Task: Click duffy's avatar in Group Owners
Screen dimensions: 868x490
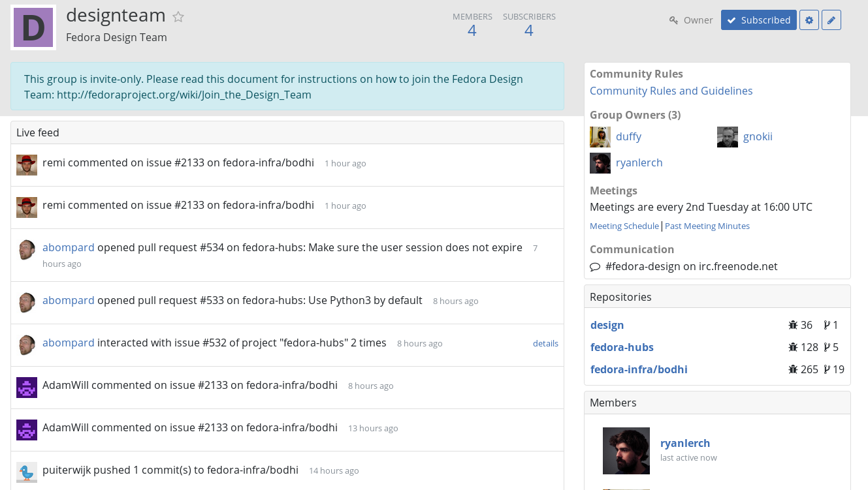Action: point(600,137)
